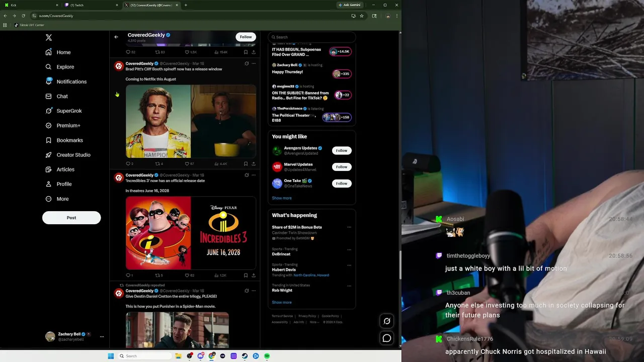
Task: Follow Marvel Updates
Action: [342, 167]
